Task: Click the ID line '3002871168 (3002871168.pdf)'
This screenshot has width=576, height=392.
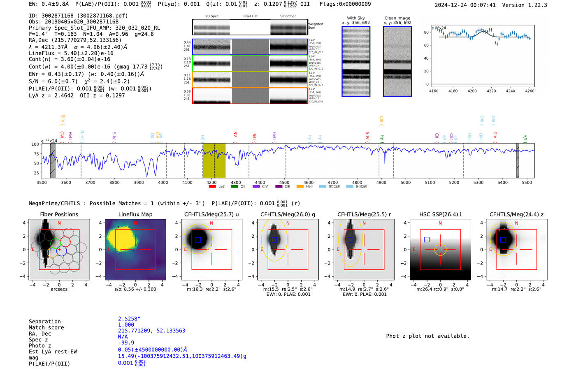Action: (x=78, y=16)
